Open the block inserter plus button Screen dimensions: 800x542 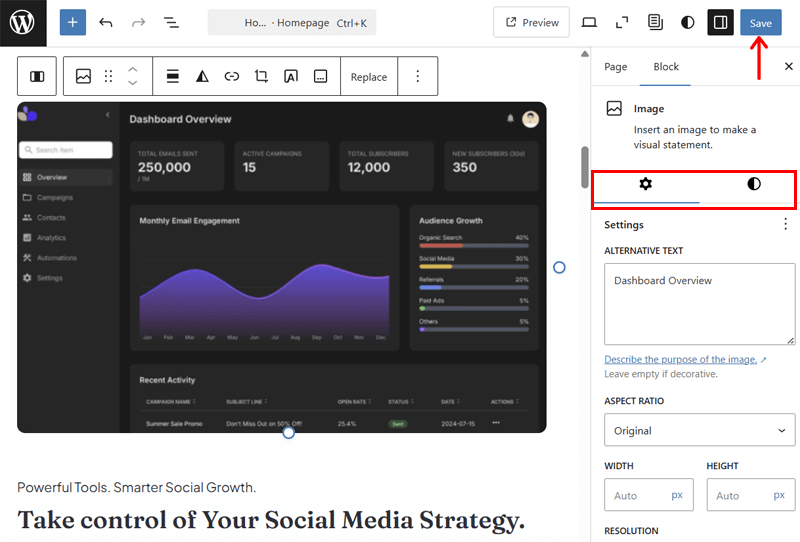tap(73, 22)
